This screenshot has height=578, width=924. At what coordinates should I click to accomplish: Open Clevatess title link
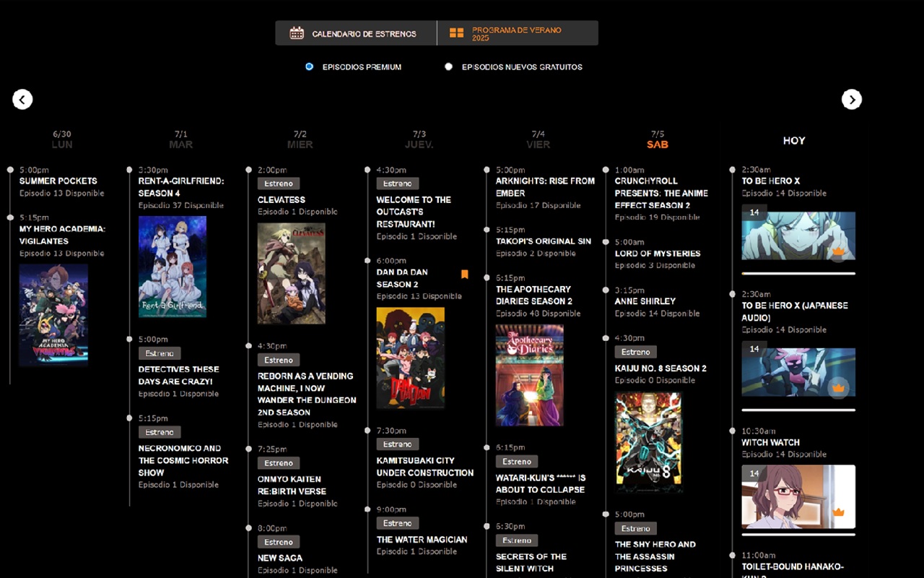pyautogui.click(x=282, y=199)
